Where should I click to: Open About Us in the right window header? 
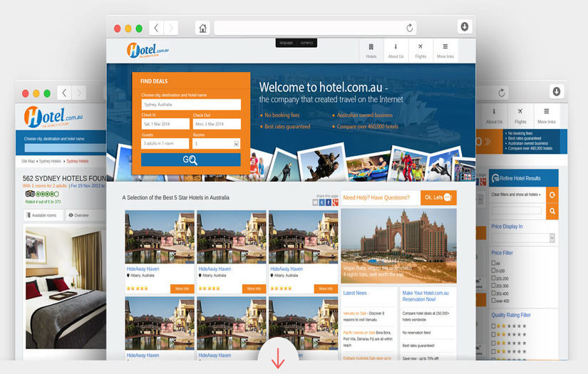[494, 116]
